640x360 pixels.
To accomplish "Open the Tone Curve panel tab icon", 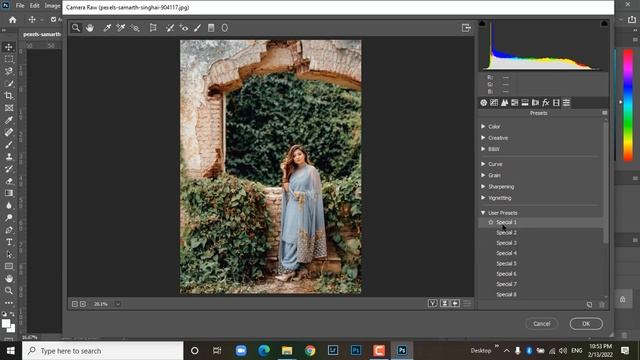I will [x=494, y=102].
